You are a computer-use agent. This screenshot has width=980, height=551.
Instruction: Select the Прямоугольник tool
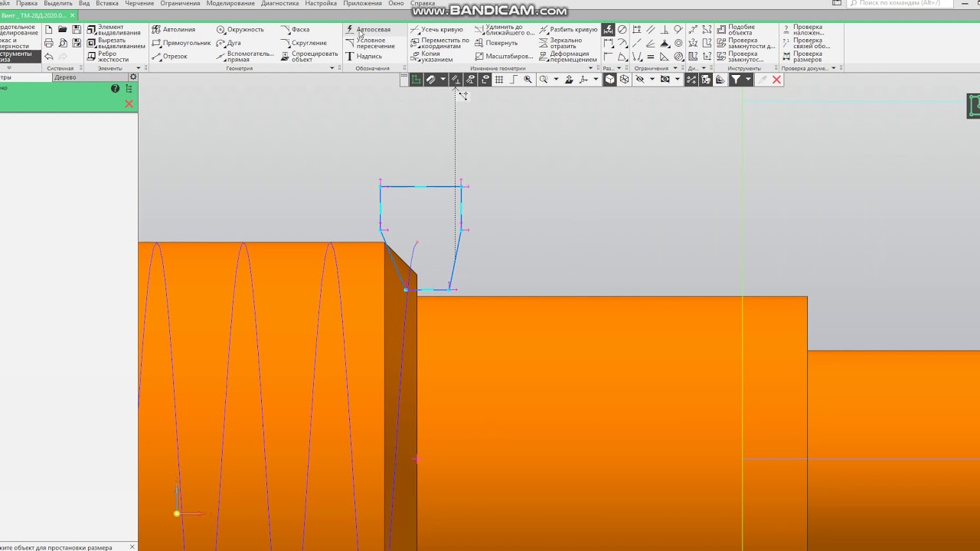(x=181, y=43)
